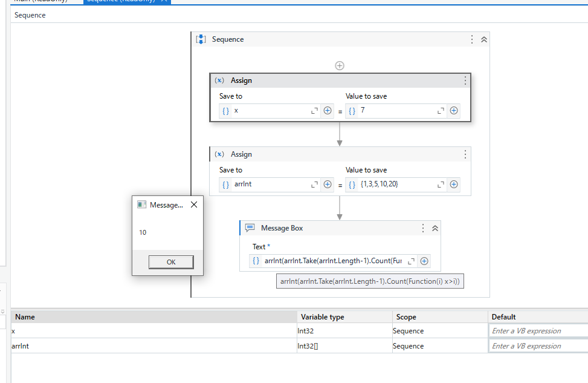The width and height of the screenshot is (588, 383).
Task: Click the Sequence breadcrumb link at top left
Action: pos(30,15)
